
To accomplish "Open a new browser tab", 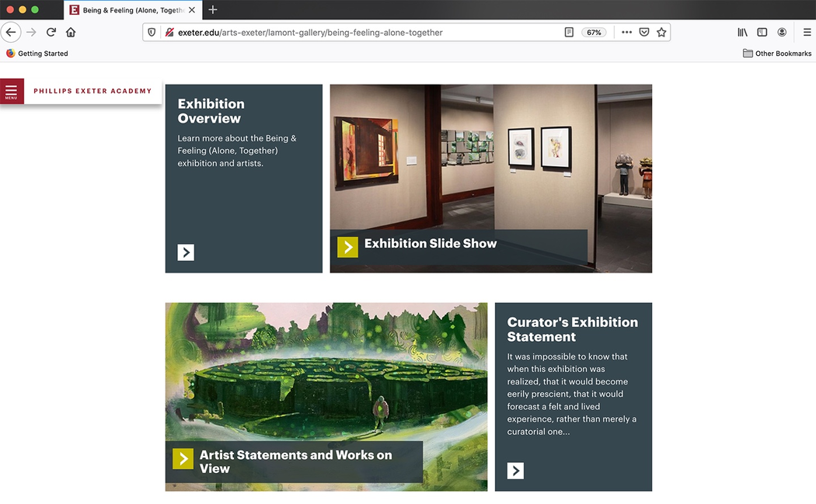I will pyautogui.click(x=212, y=9).
